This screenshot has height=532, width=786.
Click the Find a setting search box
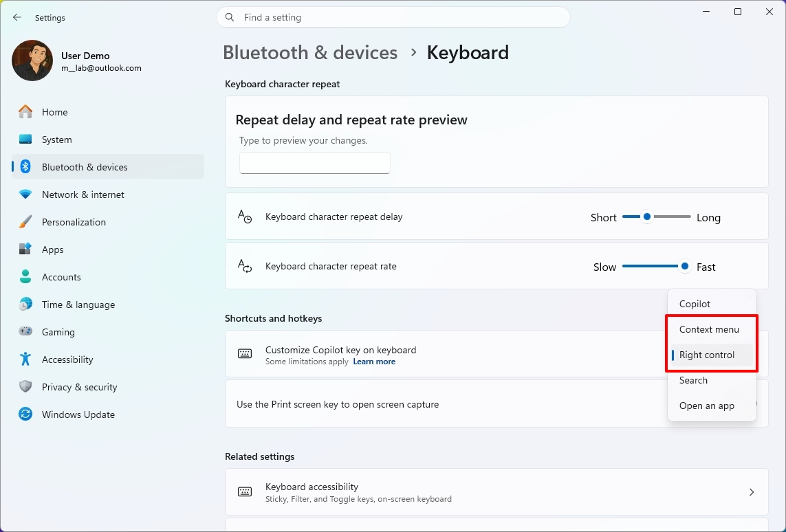[393, 18]
